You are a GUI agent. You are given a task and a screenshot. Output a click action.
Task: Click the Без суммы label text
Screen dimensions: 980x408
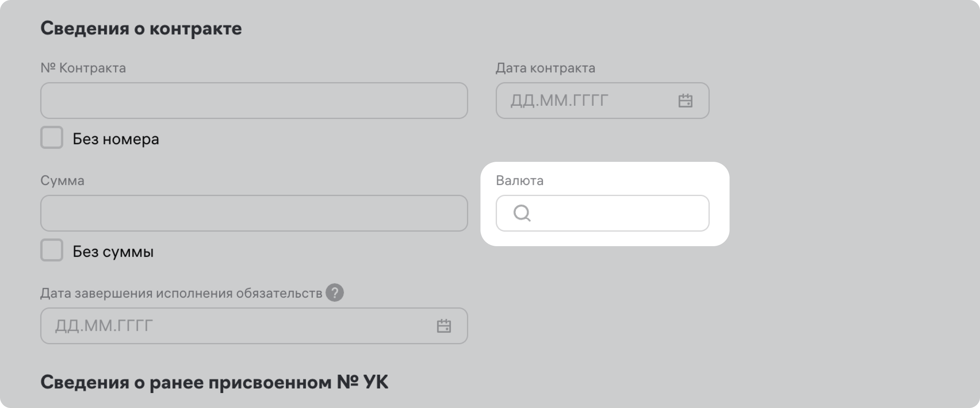(113, 251)
